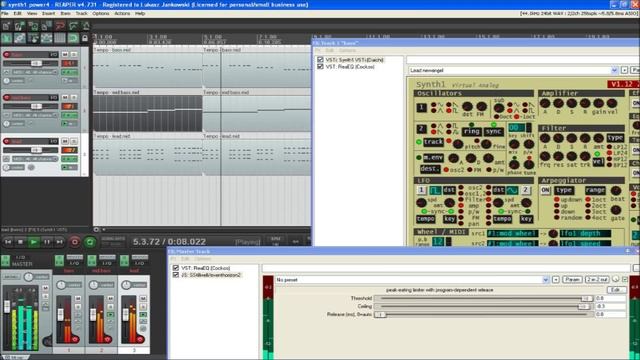The image size is (640, 360).
Task: Go to project end in transport
Action: coord(60,242)
